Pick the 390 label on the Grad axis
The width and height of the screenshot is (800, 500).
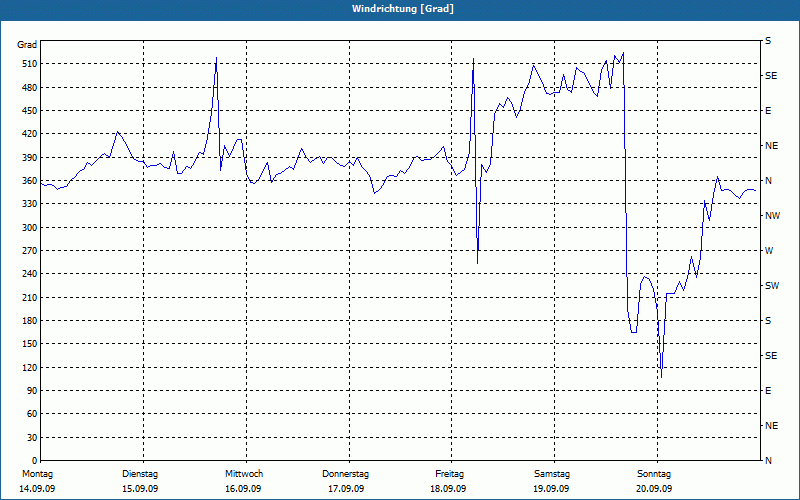pos(30,158)
